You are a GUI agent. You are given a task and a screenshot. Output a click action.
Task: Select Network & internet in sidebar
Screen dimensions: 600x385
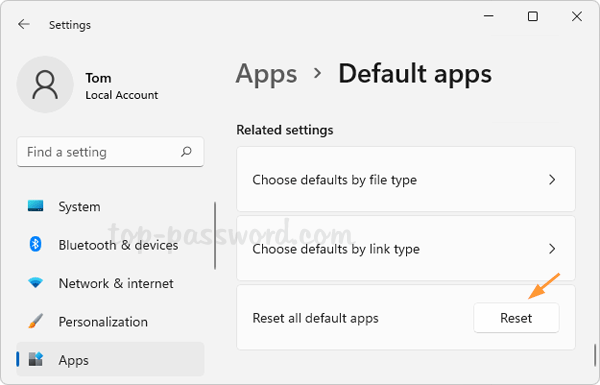[110, 283]
